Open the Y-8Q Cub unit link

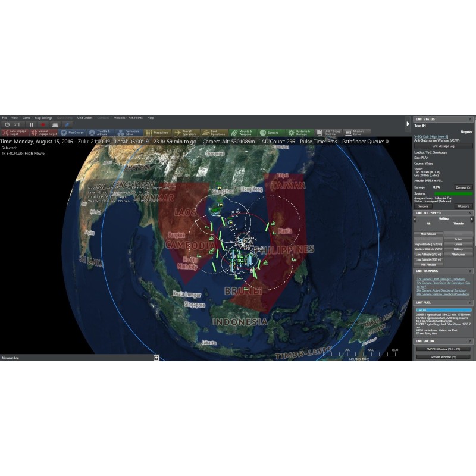click(x=430, y=136)
